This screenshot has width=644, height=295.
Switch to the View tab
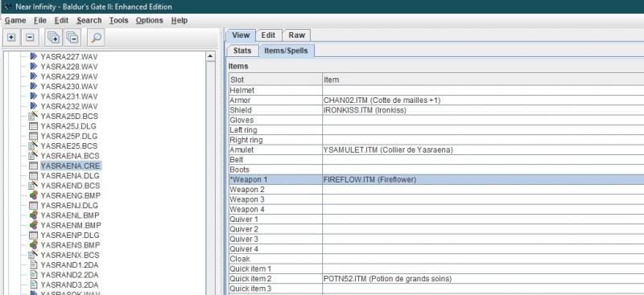pyautogui.click(x=241, y=35)
